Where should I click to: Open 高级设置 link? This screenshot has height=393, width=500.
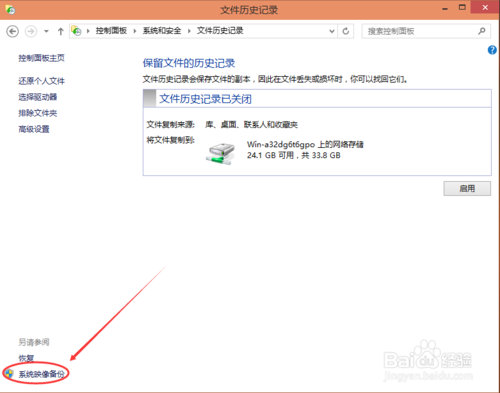[x=34, y=129]
